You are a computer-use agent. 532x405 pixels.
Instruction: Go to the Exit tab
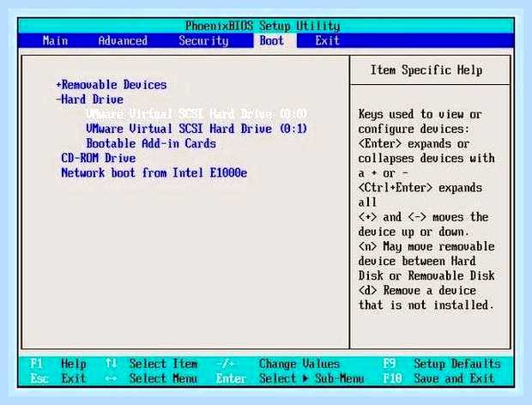328,40
